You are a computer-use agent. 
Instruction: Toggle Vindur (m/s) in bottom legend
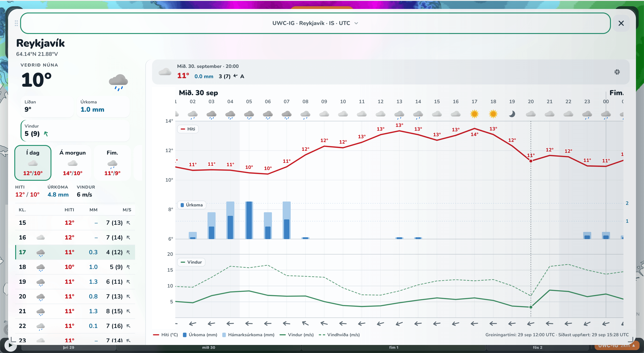[297, 334]
